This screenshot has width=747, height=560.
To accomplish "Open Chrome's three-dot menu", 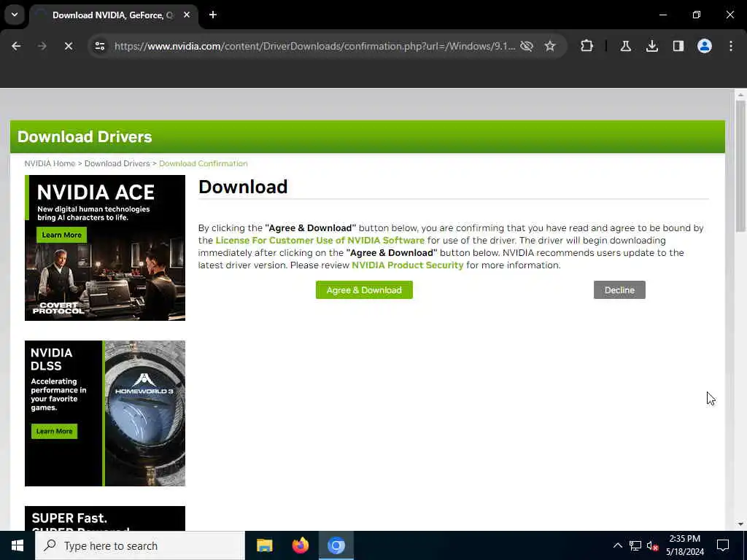I will [x=730, y=46].
